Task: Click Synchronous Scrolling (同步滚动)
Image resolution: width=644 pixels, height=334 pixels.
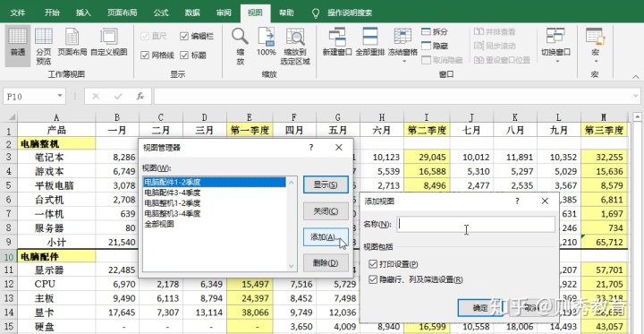Action: pos(495,46)
